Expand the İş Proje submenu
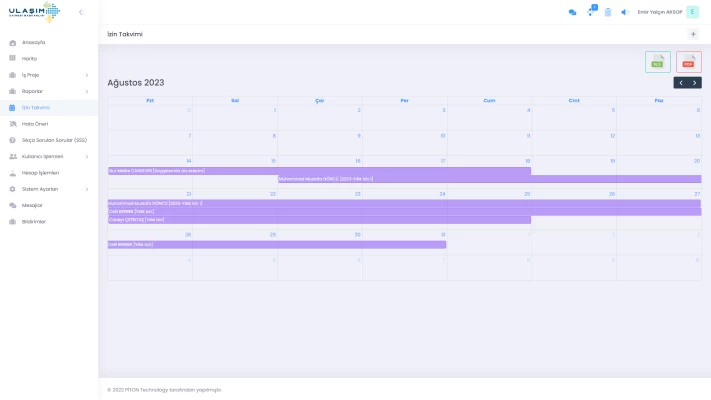 (x=48, y=75)
